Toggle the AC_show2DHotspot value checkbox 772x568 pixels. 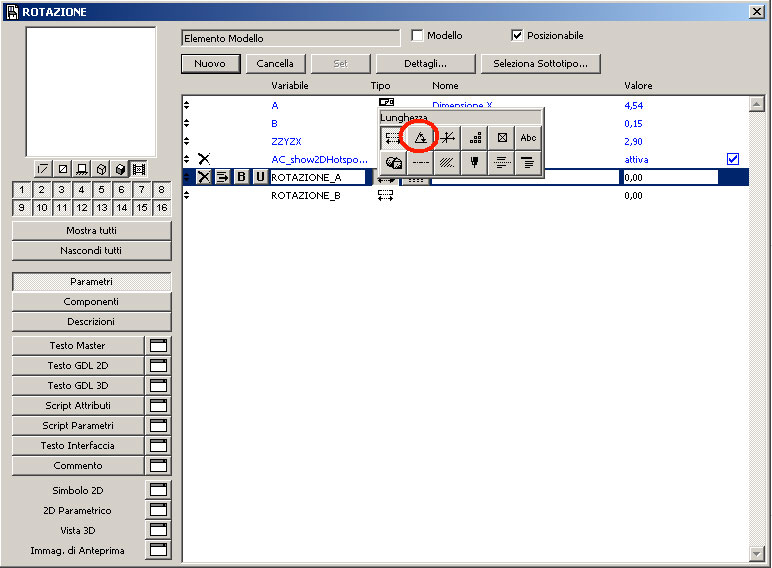733,159
